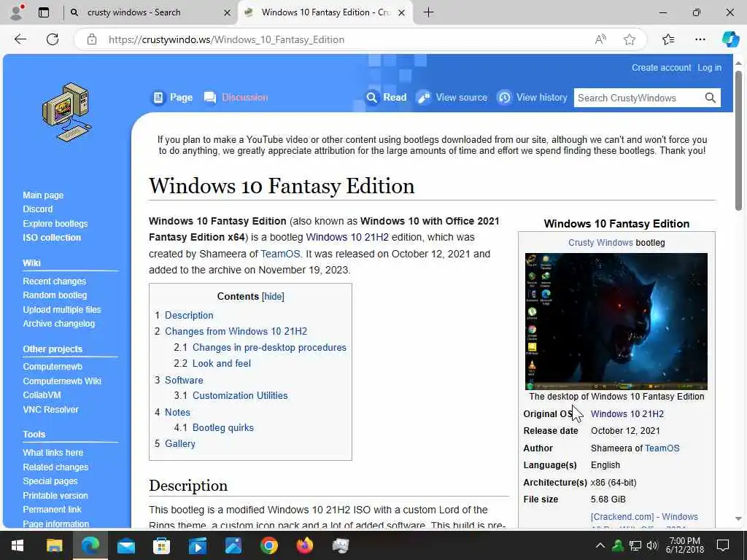Go to Software section link

pyautogui.click(x=184, y=380)
